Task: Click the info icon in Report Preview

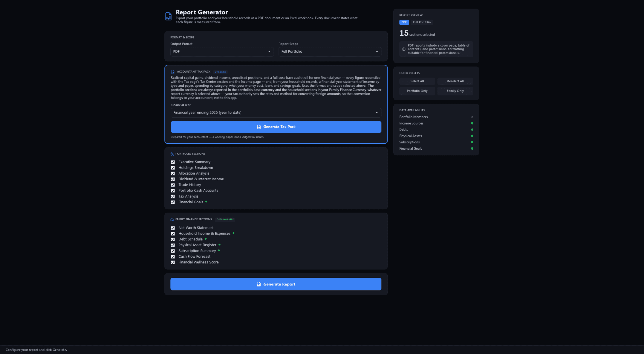Action: [404, 49]
